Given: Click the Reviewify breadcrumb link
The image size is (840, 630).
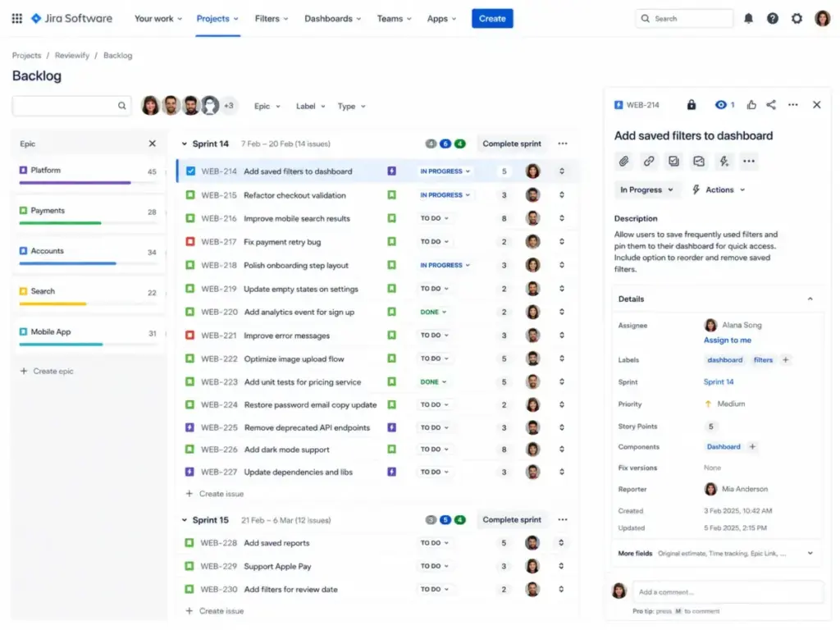Looking at the screenshot, I should [x=72, y=55].
